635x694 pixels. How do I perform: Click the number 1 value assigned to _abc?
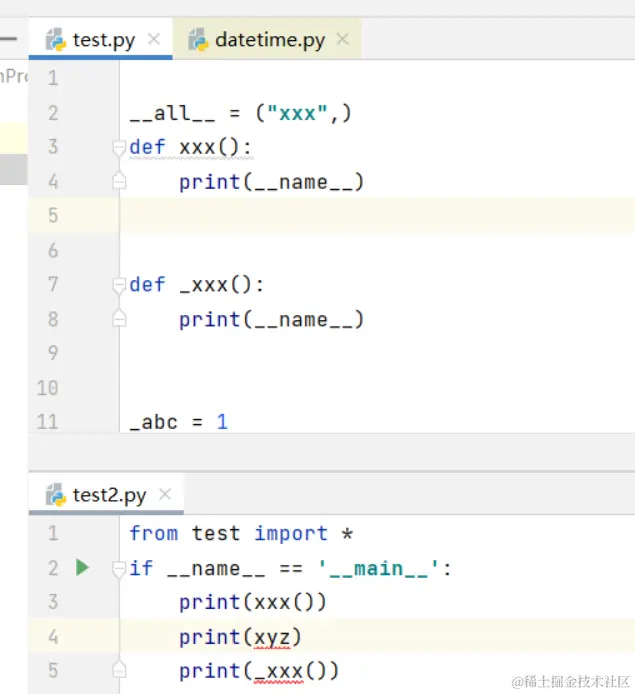[x=222, y=422]
